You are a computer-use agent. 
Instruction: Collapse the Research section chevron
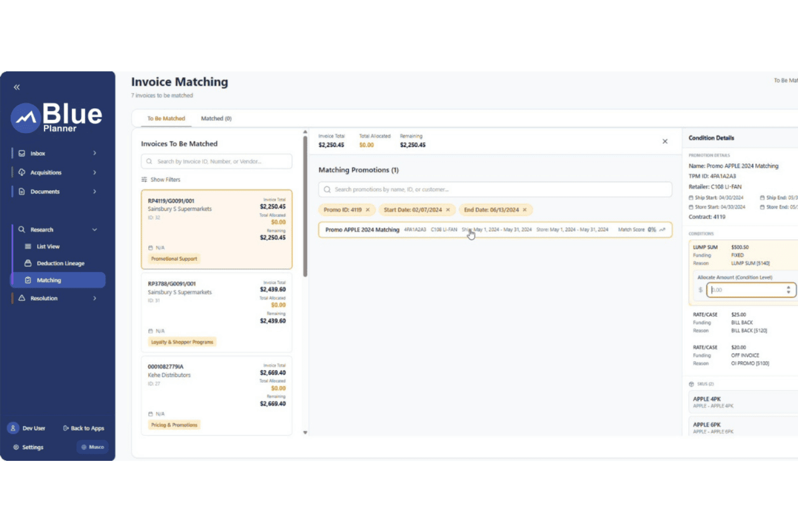[x=94, y=230]
